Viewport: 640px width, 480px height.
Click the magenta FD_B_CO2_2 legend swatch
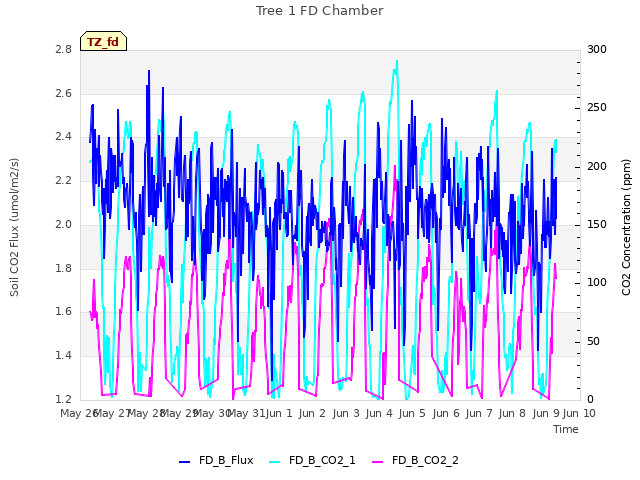tap(378, 462)
